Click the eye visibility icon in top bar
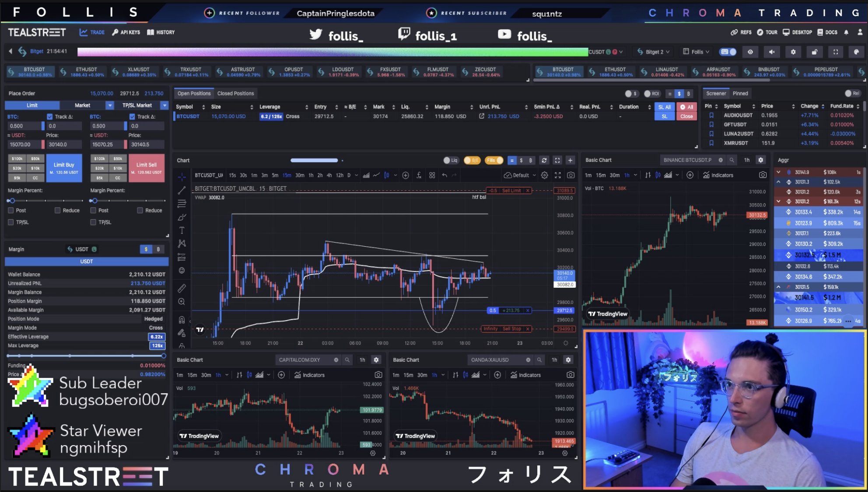 (x=750, y=52)
